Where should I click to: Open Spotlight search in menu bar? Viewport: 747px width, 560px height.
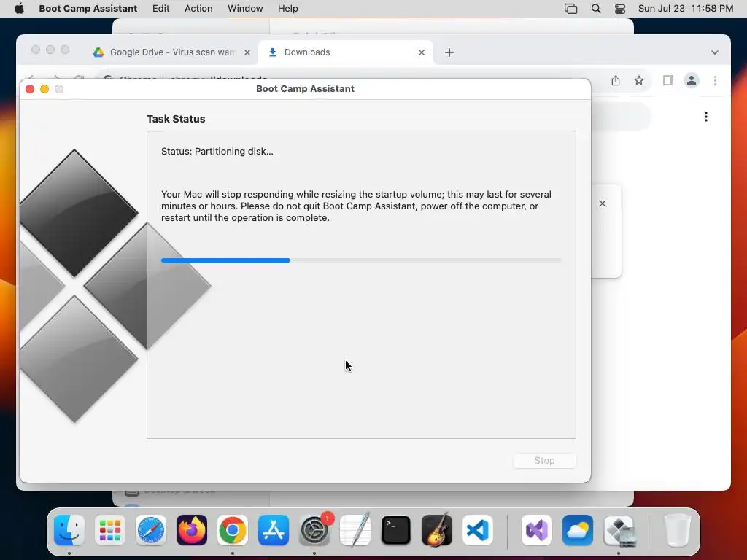pos(595,9)
